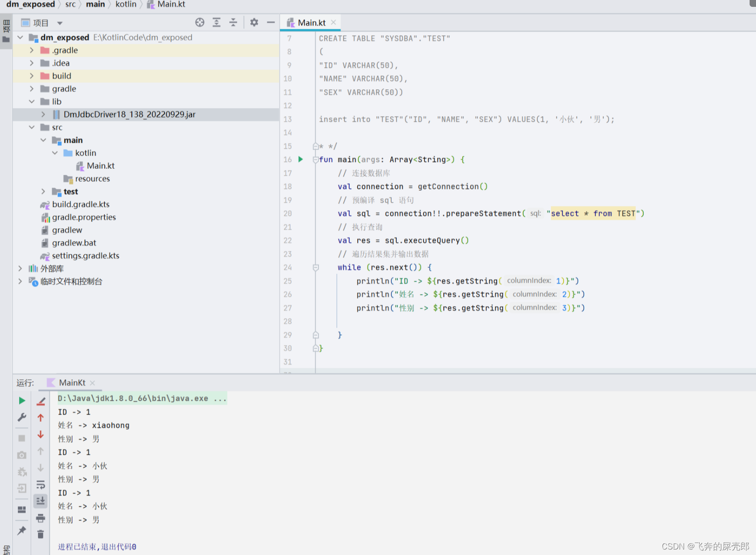Select gradlew.bat file
The width and height of the screenshot is (756, 555).
click(74, 242)
